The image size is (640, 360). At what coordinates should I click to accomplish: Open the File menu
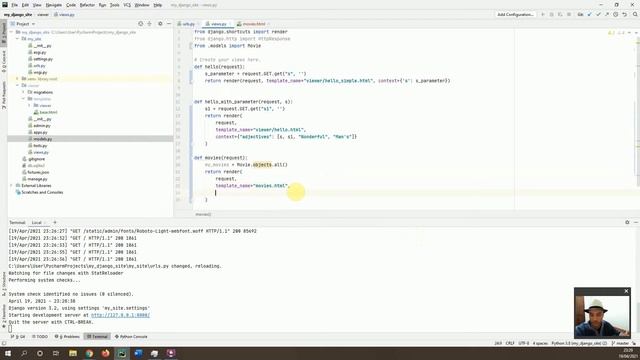(14, 5)
